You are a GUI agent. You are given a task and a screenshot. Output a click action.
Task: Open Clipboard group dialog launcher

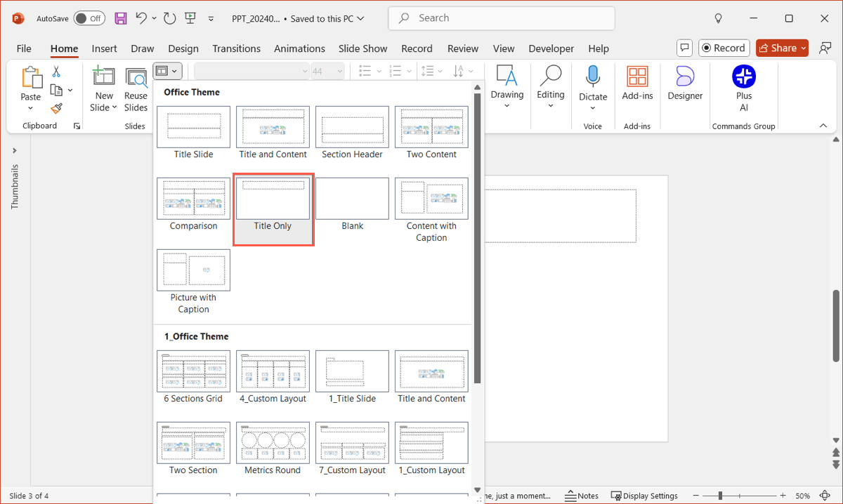point(77,126)
